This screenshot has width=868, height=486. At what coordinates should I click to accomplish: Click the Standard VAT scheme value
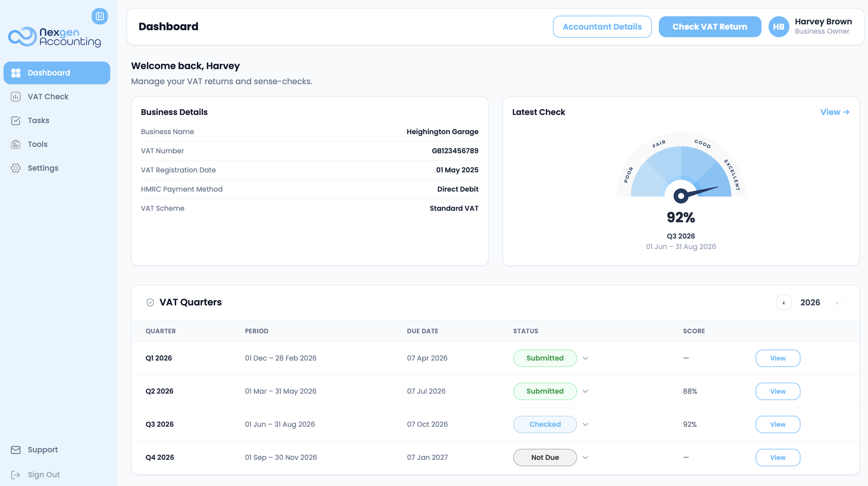(x=454, y=208)
